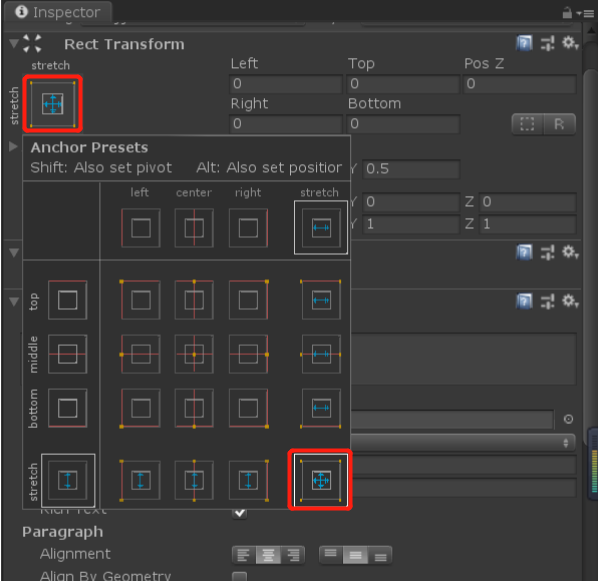Select bottom row header anchor preset

tap(68, 408)
